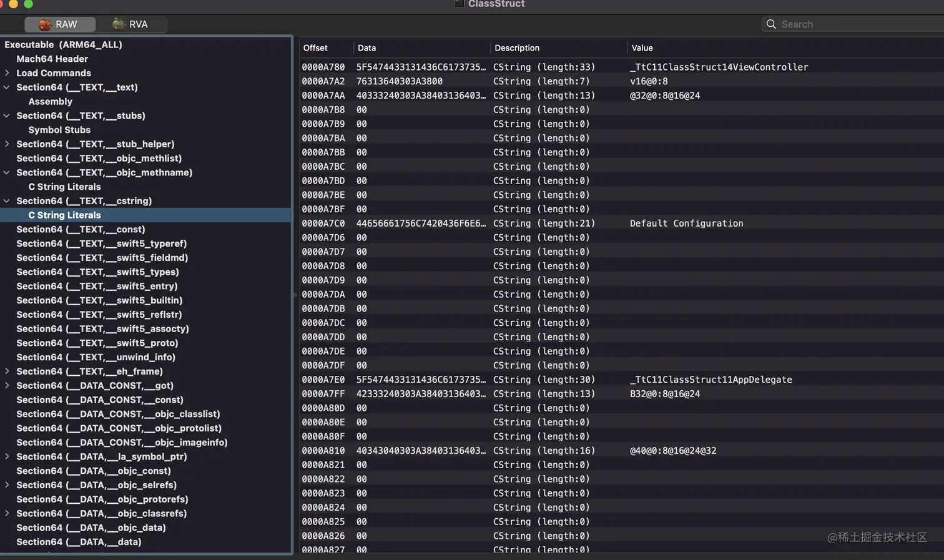Select the Default Configuration value
Screen dimensions: 944x560
click(687, 224)
